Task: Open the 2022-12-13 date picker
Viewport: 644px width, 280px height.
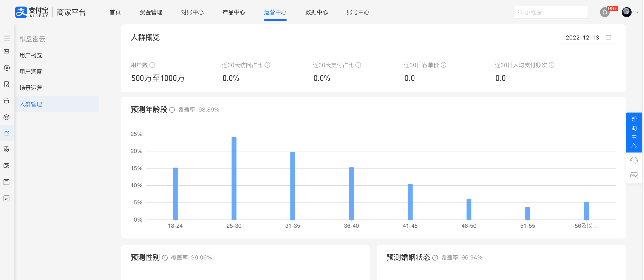Action: tap(588, 37)
